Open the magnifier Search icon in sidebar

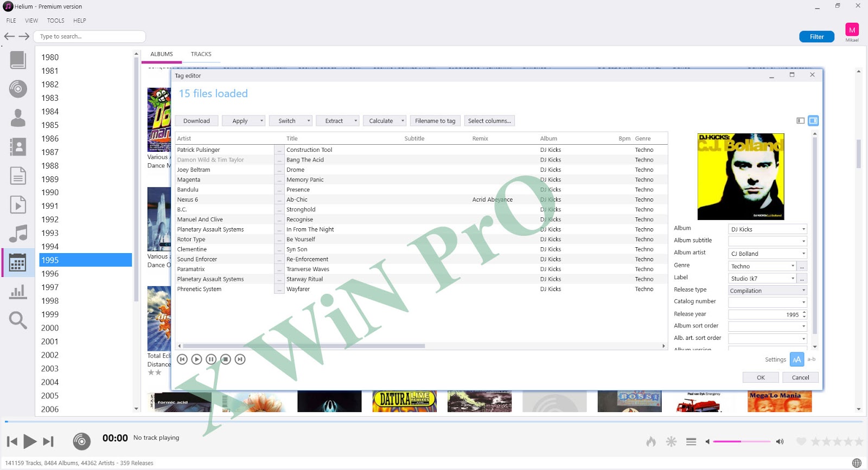pyautogui.click(x=18, y=320)
